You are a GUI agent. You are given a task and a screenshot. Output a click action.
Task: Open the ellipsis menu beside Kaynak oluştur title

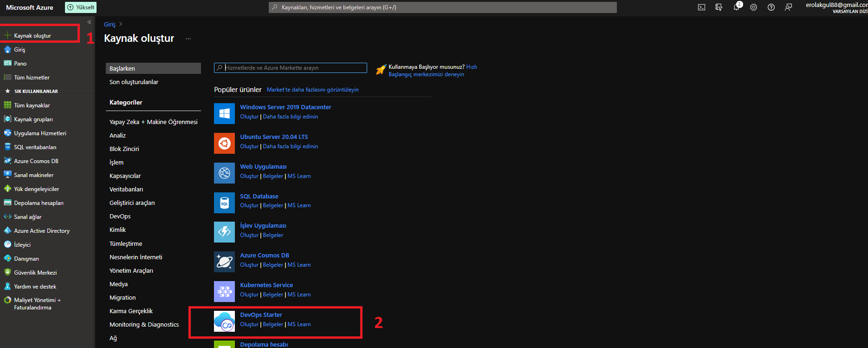188,39
